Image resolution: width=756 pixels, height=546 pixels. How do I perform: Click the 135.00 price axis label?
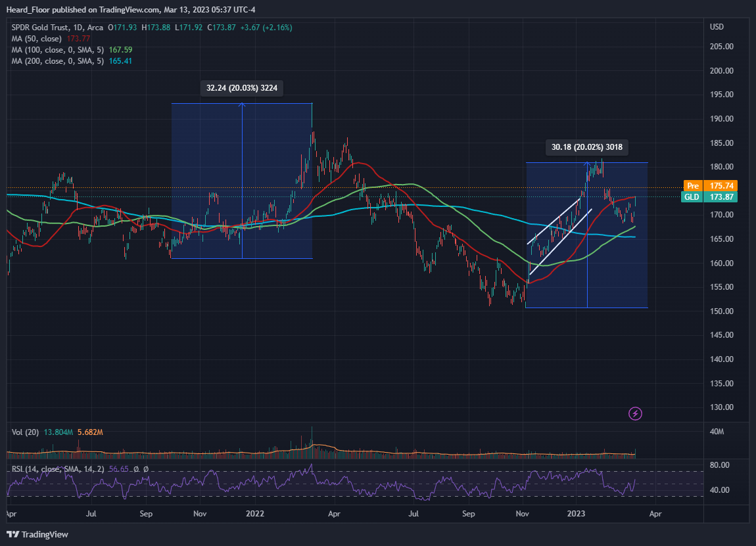coord(721,384)
